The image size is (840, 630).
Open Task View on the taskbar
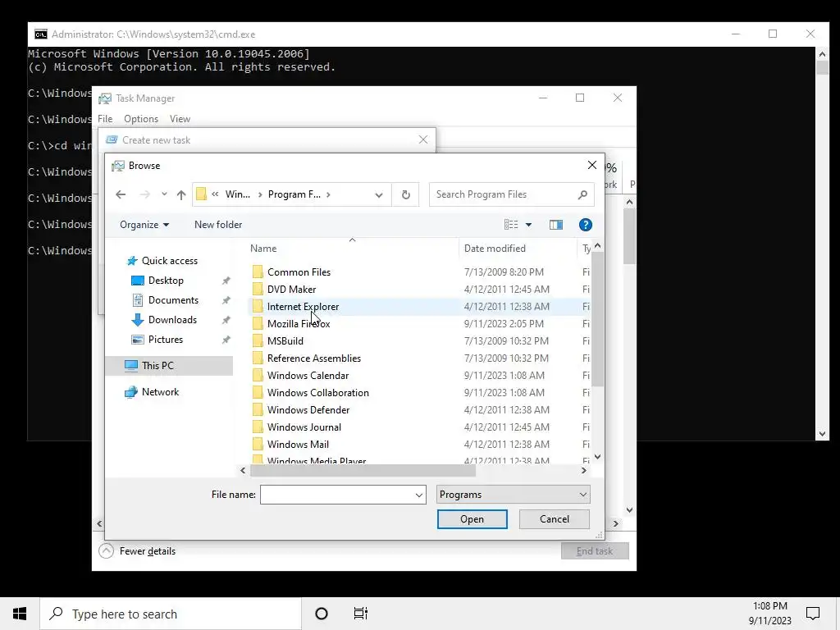(x=361, y=614)
